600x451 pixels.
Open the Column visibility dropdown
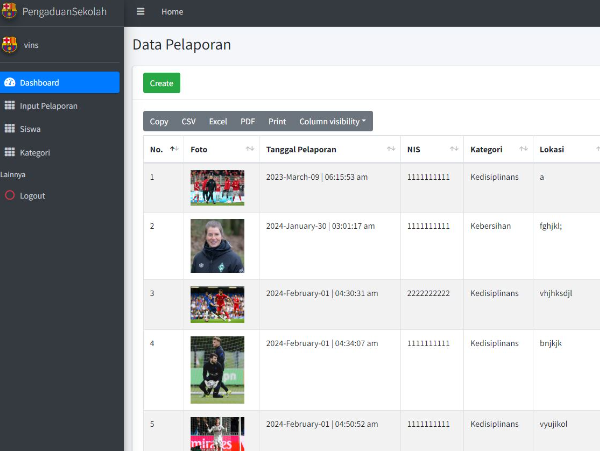(x=333, y=121)
